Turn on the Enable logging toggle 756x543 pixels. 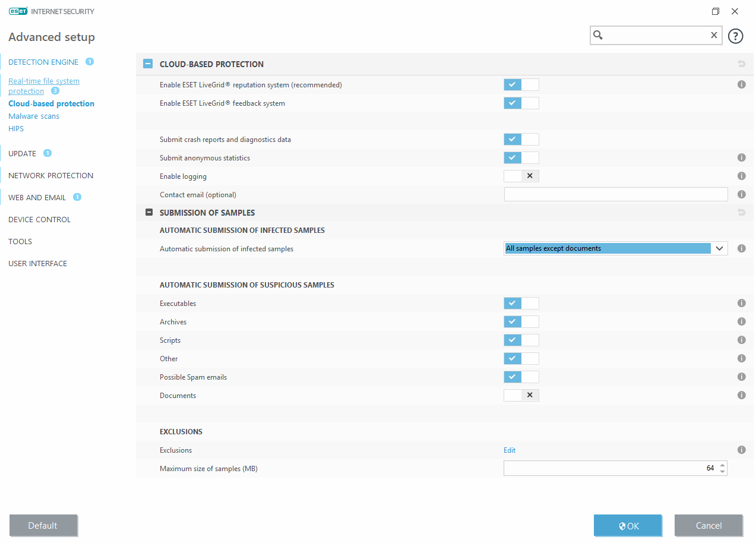(x=521, y=176)
